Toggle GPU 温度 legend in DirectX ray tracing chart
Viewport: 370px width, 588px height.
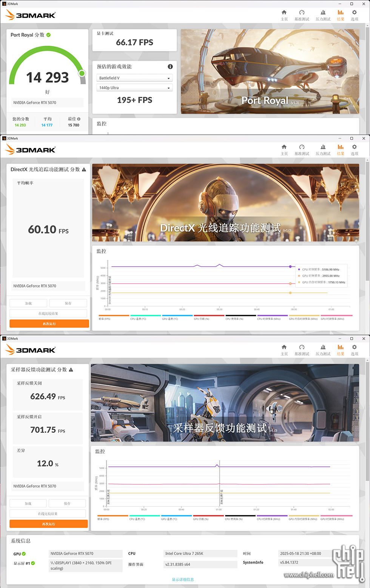coord(177,318)
